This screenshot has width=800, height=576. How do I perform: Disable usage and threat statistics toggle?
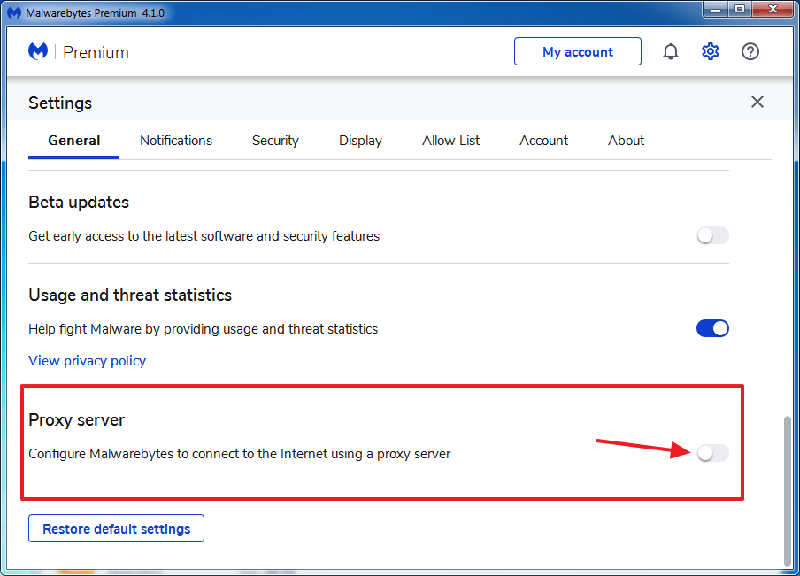712,328
